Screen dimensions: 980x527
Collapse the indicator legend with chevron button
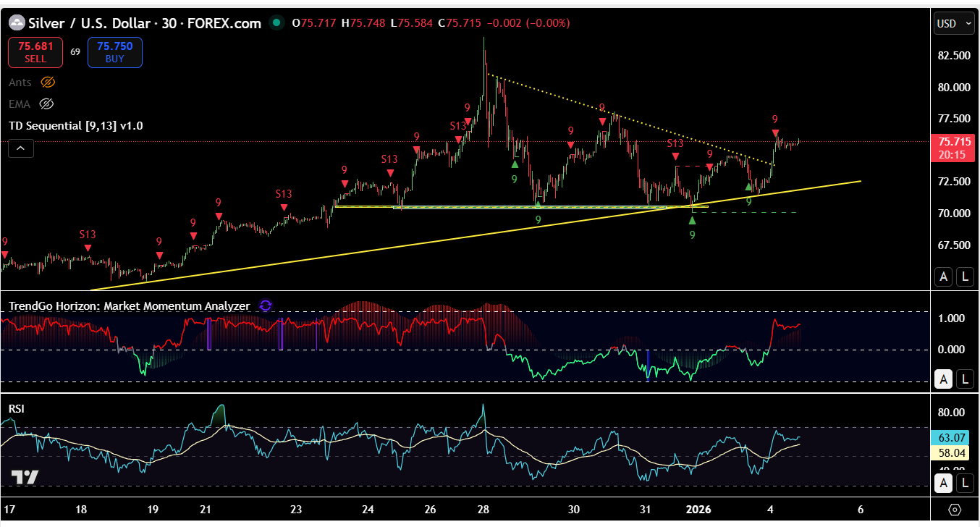click(x=21, y=149)
